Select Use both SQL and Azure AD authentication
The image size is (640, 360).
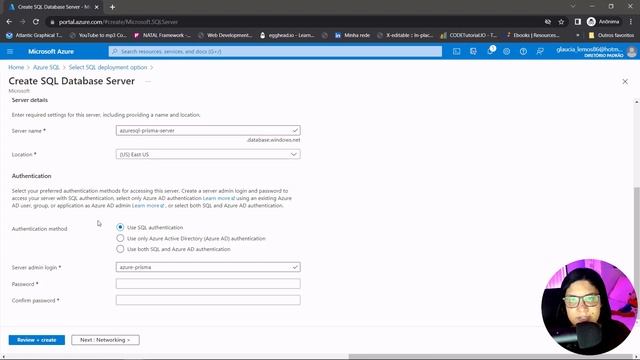click(x=120, y=249)
